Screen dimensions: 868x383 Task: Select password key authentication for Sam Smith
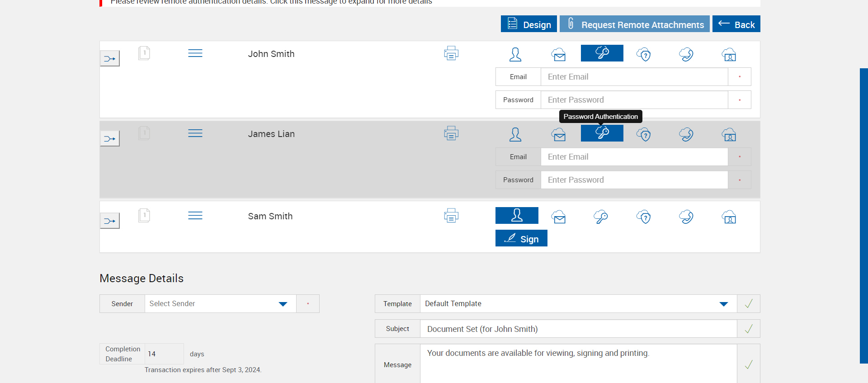click(600, 217)
